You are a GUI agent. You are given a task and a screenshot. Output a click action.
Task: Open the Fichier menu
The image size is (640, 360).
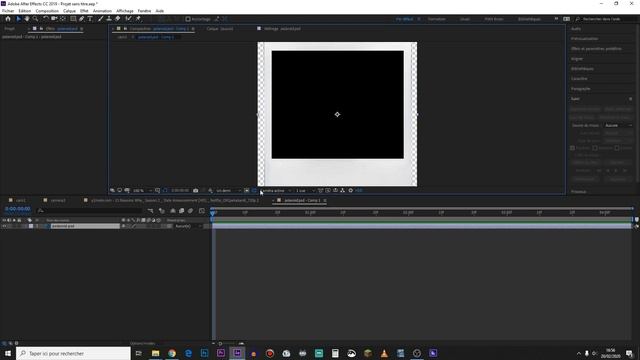click(8, 11)
